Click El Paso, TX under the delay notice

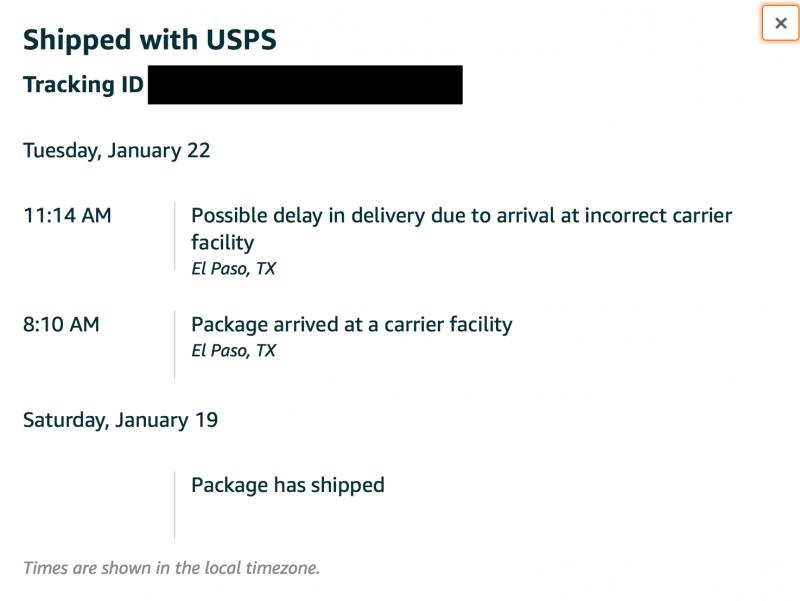[233, 269]
